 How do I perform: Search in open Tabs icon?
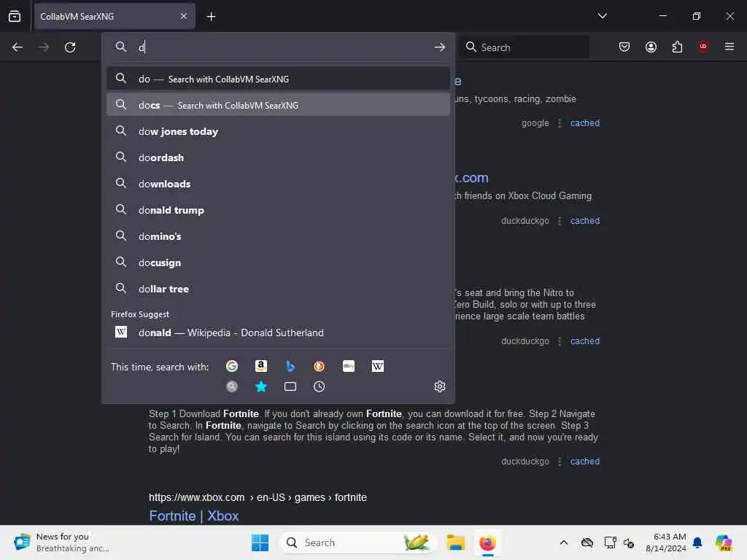pos(290,386)
